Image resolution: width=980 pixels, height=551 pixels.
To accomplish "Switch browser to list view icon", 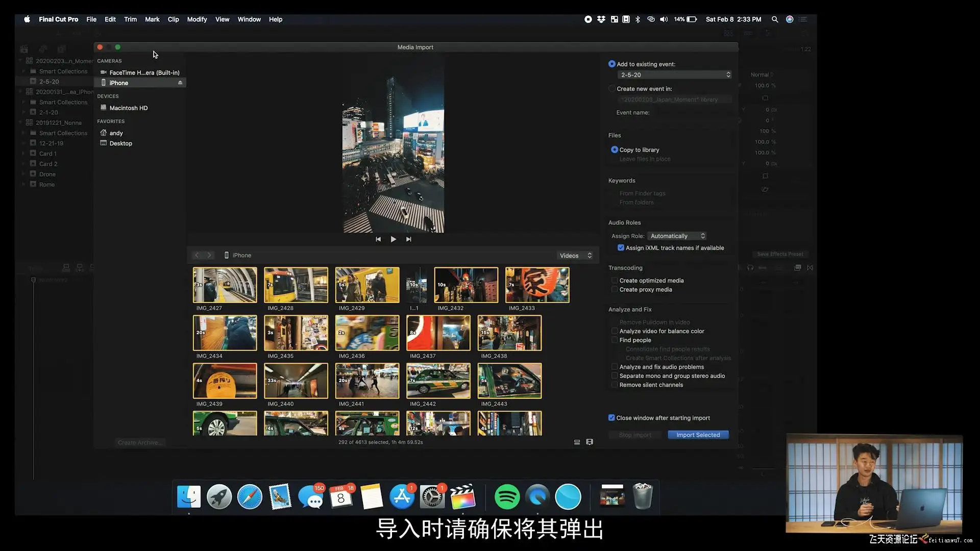I will [577, 442].
